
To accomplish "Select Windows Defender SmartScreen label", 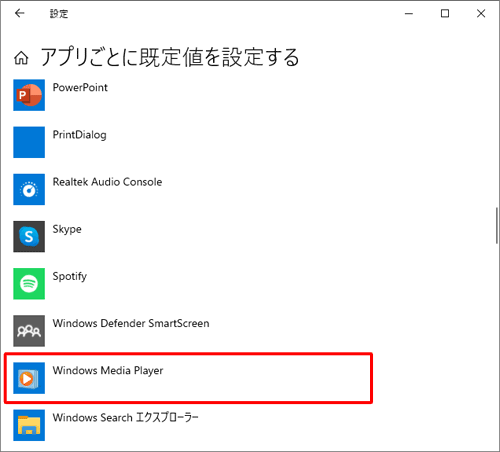I will 131,323.
